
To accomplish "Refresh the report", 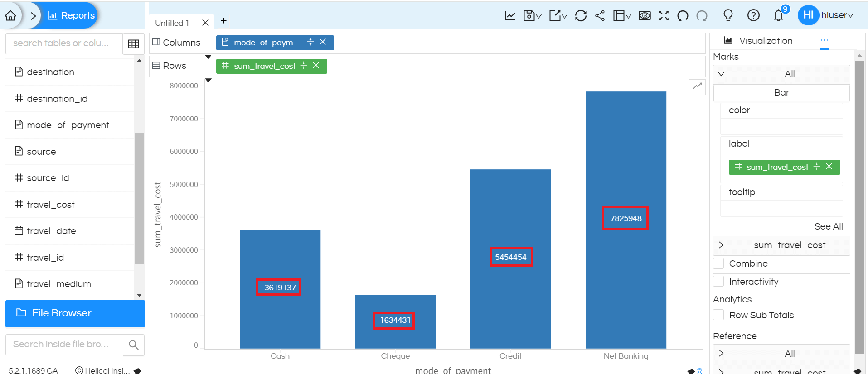I will point(581,16).
